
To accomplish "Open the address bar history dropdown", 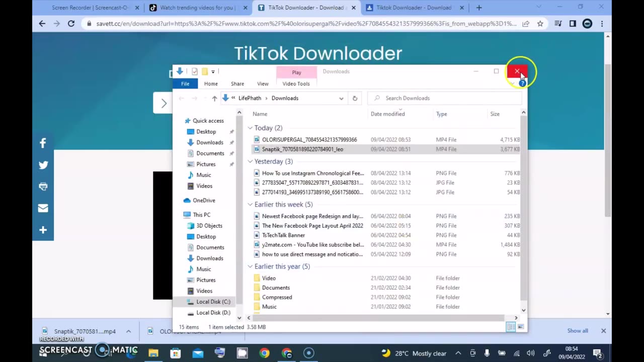I will click(x=341, y=98).
